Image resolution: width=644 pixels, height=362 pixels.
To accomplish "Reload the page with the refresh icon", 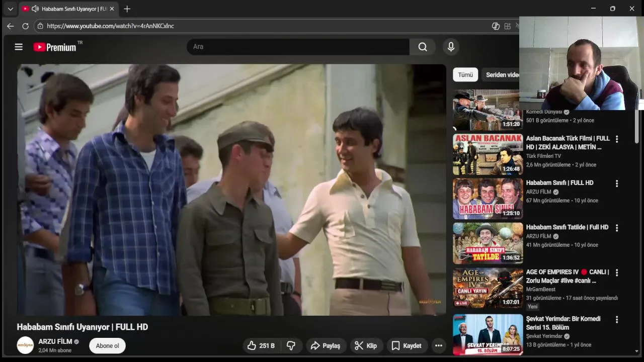I will point(25,26).
